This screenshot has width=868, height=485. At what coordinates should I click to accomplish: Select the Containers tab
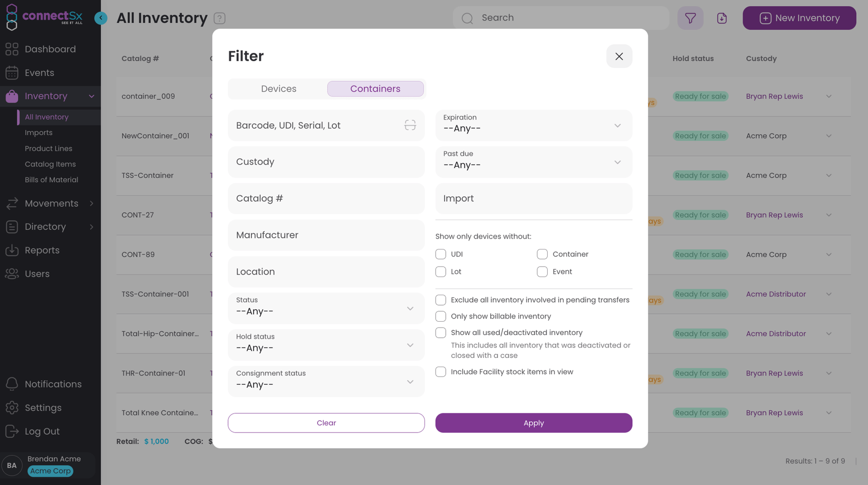[375, 89]
